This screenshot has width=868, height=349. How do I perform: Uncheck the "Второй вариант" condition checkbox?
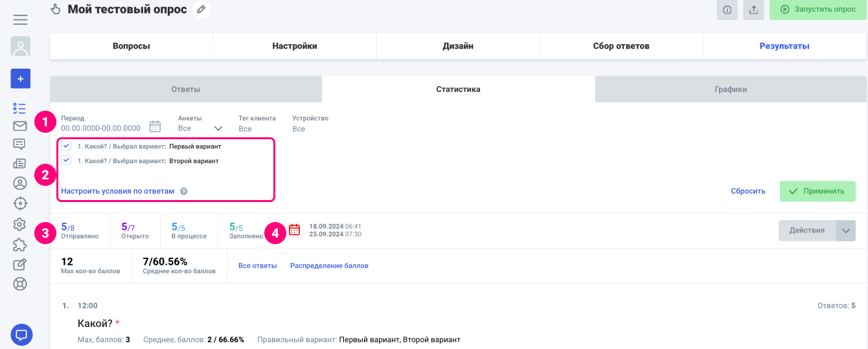click(x=66, y=160)
